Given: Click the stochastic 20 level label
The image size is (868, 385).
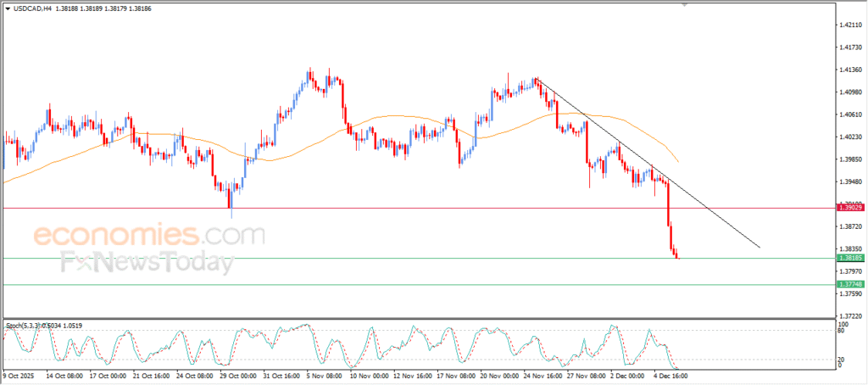Looking at the screenshot, I should click(841, 360).
